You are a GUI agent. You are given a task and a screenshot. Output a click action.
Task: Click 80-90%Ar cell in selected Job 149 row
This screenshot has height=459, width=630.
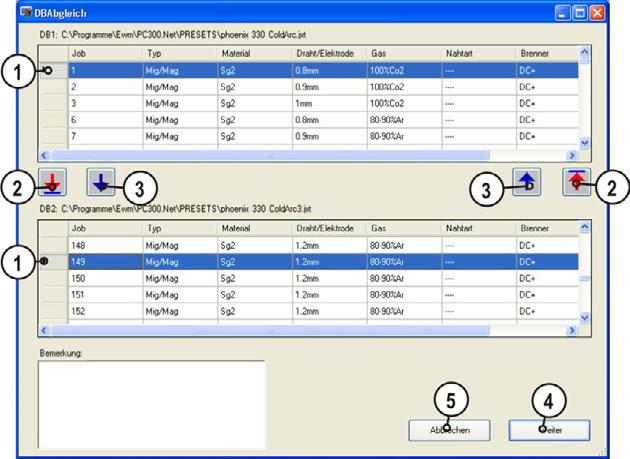coord(404,262)
